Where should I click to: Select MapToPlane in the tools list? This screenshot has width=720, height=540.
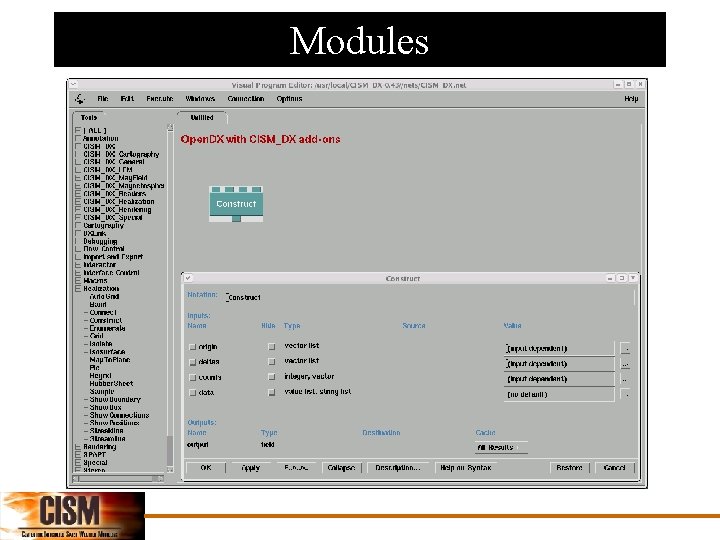(x=110, y=360)
